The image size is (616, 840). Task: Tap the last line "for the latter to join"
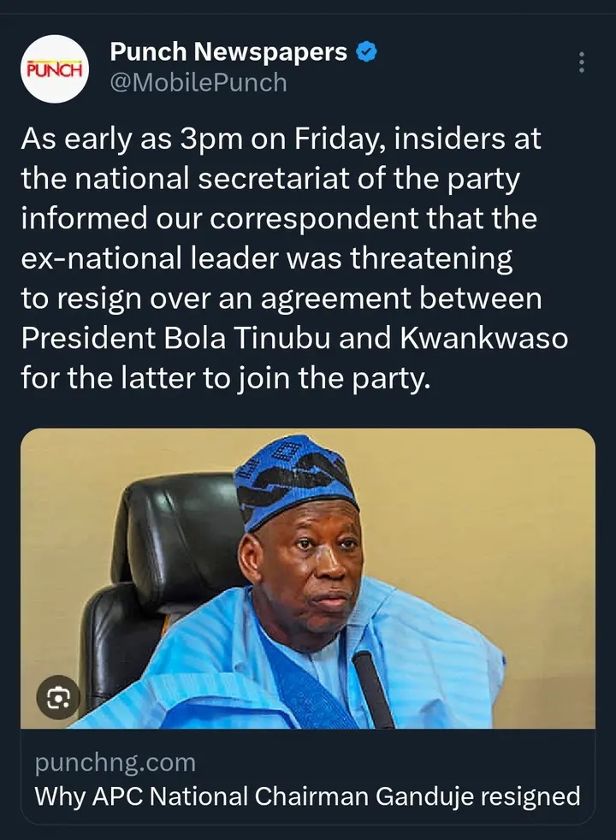click(x=222, y=377)
